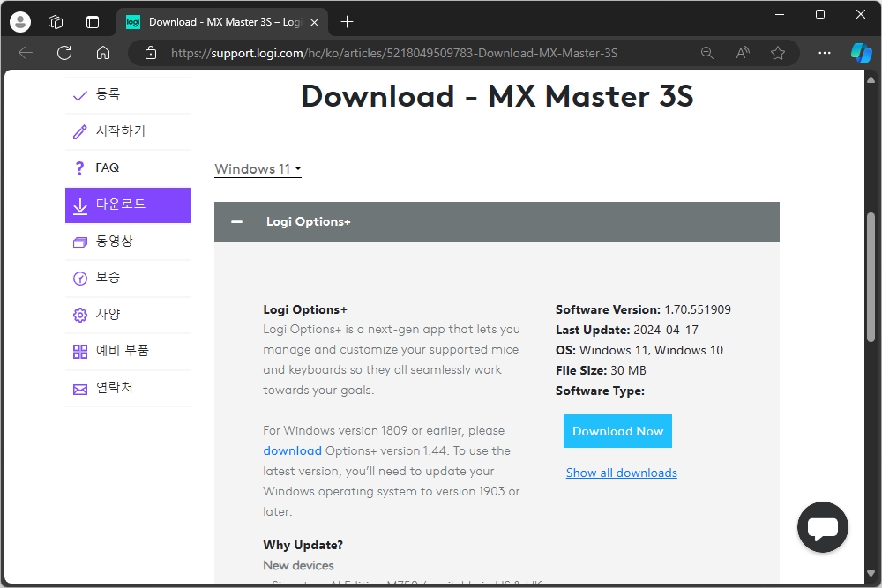Open the browser settings and more menu

coord(824,53)
